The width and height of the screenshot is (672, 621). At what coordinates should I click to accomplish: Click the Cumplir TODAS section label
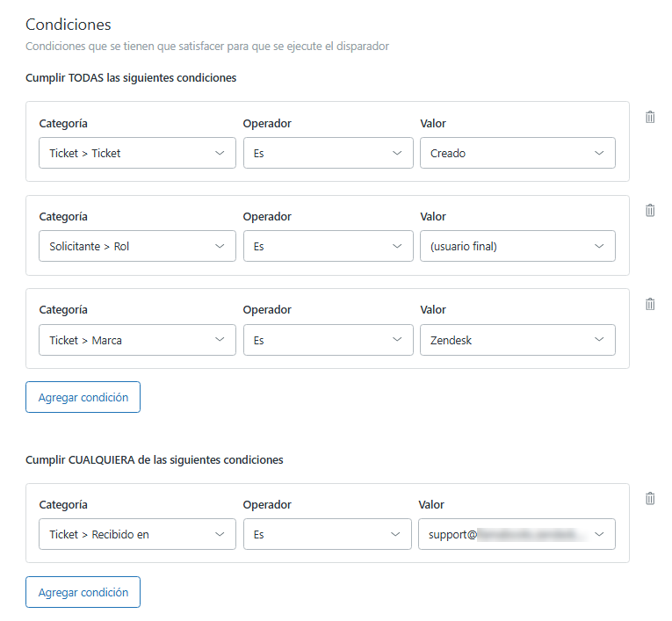131,77
